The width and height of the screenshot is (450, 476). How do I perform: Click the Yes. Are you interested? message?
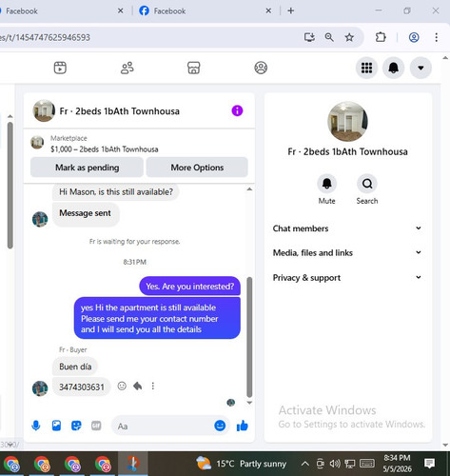(189, 287)
